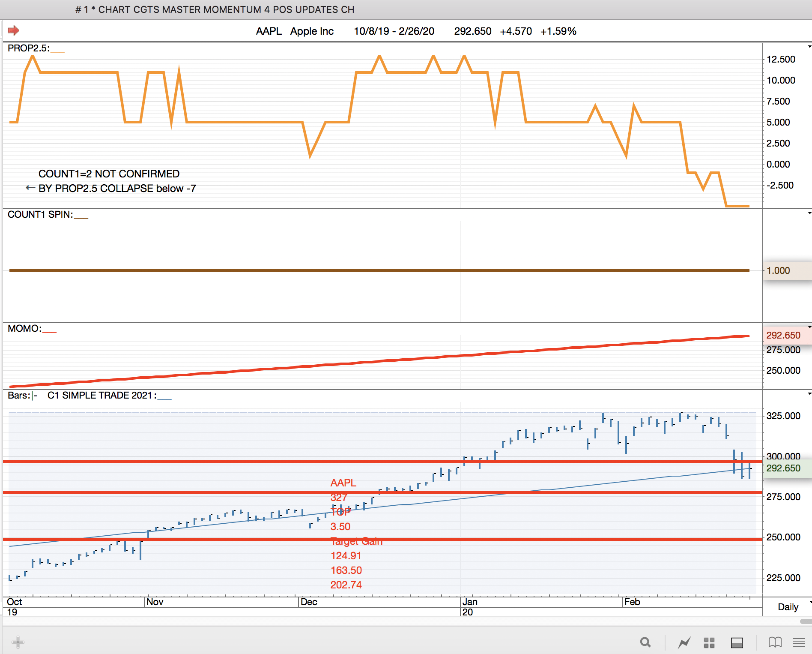The image size is (812, 654).
Task: Click the magnifying glass search icon
Action: [645, 642]
